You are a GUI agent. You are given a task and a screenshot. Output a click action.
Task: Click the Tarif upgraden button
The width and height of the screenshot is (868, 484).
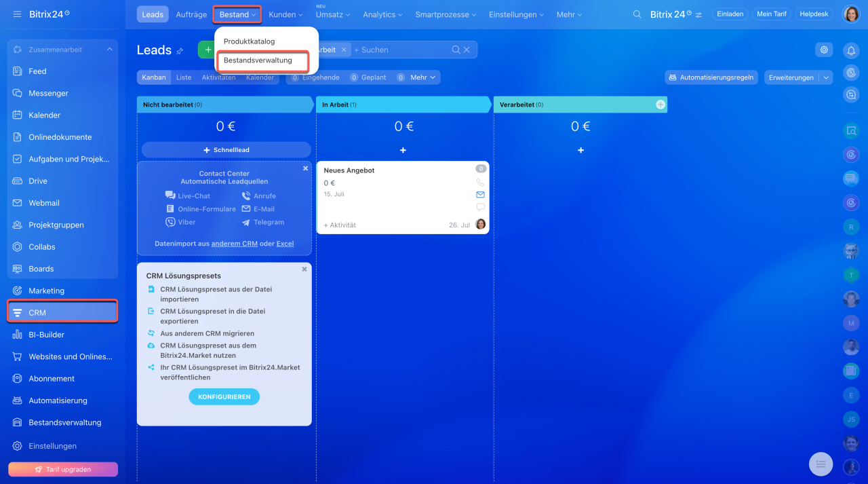pyautogui.click(x=63, y=469)
